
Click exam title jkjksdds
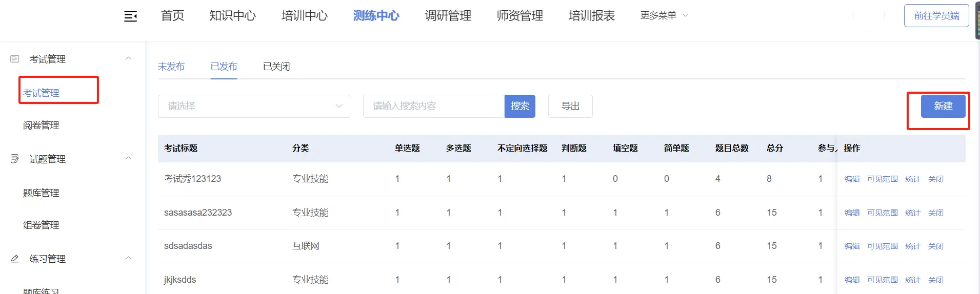(180, 280)
